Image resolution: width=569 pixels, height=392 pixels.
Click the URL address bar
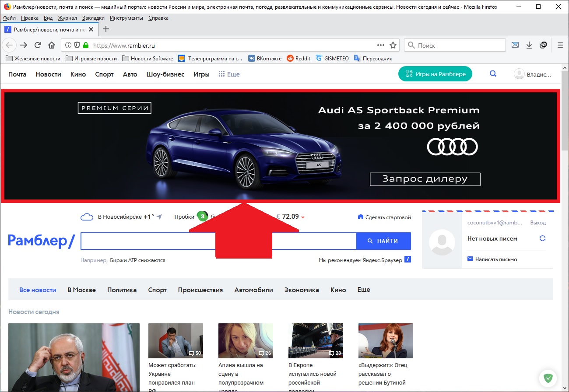(231, 45)
